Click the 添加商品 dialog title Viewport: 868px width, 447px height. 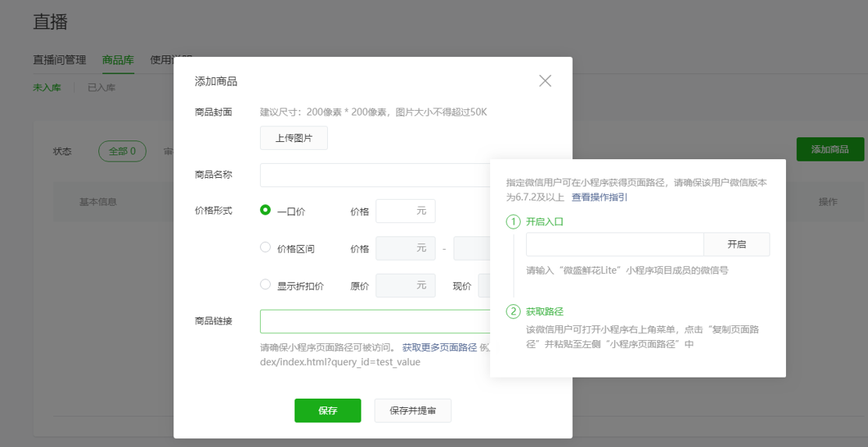(216, 82)
